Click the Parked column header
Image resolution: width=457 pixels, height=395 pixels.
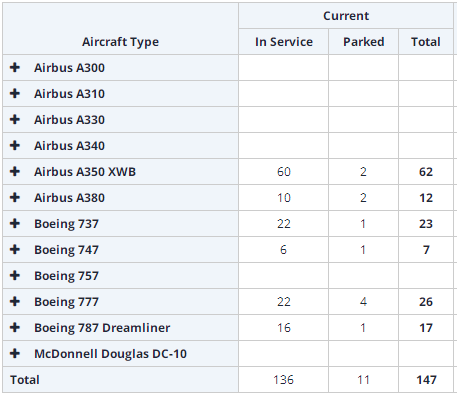364,42
